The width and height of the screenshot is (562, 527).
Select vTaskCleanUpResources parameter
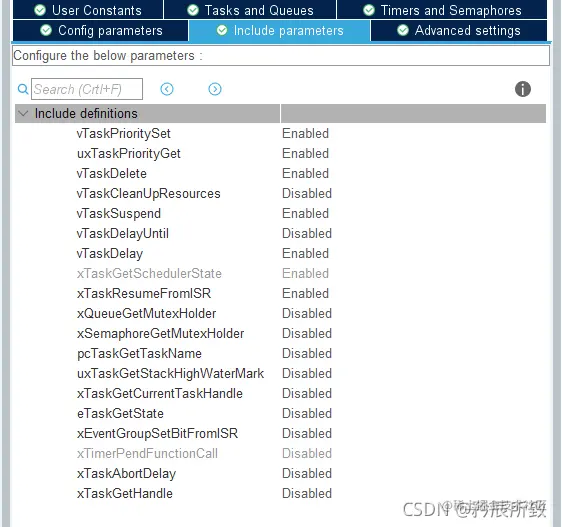(148, 194)
